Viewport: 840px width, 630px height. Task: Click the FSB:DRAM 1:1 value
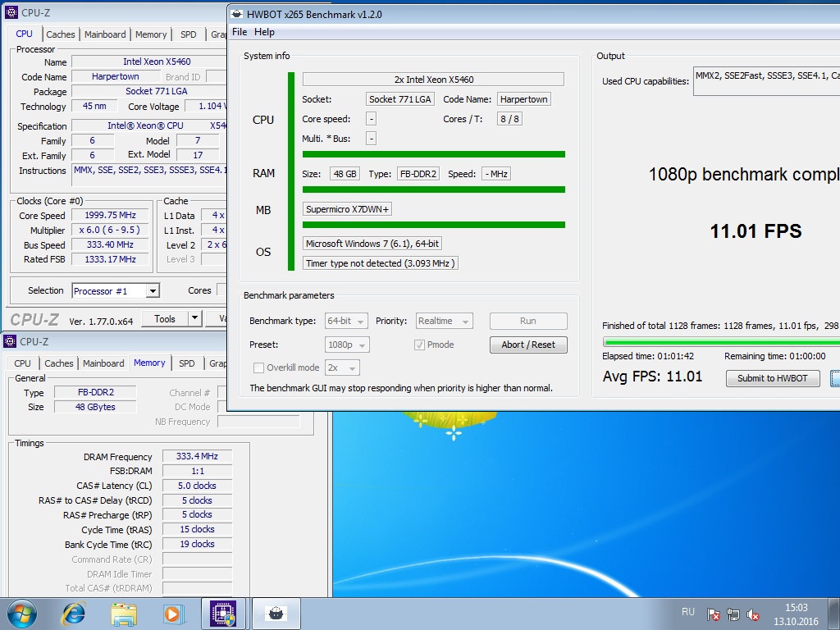click(197, 471)
